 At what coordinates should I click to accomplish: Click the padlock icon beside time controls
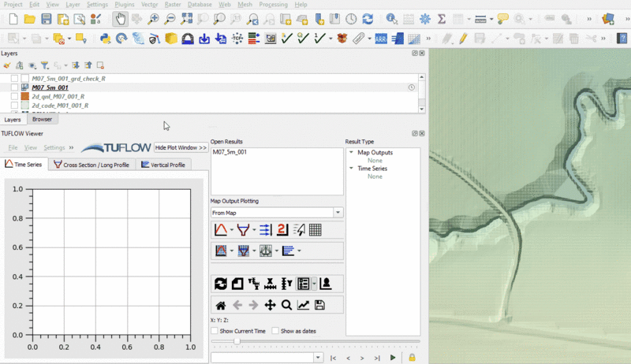coord(412,358)
